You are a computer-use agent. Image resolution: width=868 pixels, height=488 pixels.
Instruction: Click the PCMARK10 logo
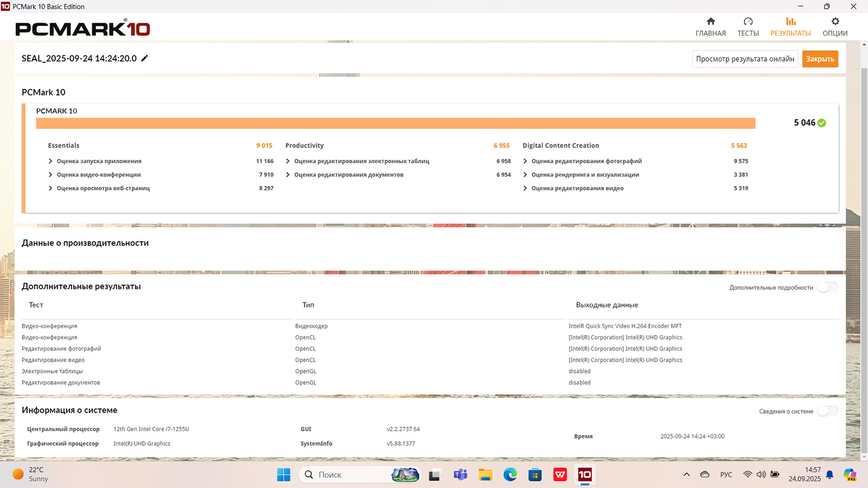coord(82,28)
